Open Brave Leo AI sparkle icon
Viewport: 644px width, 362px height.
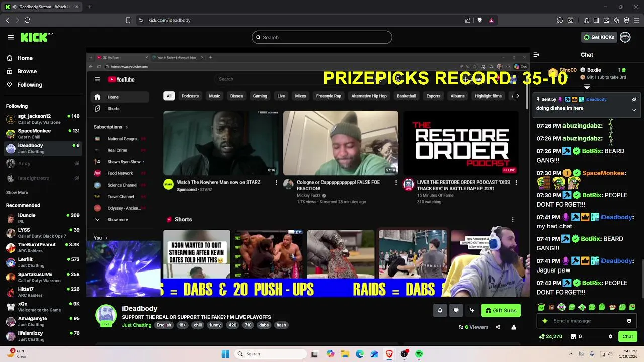[616, 20]
